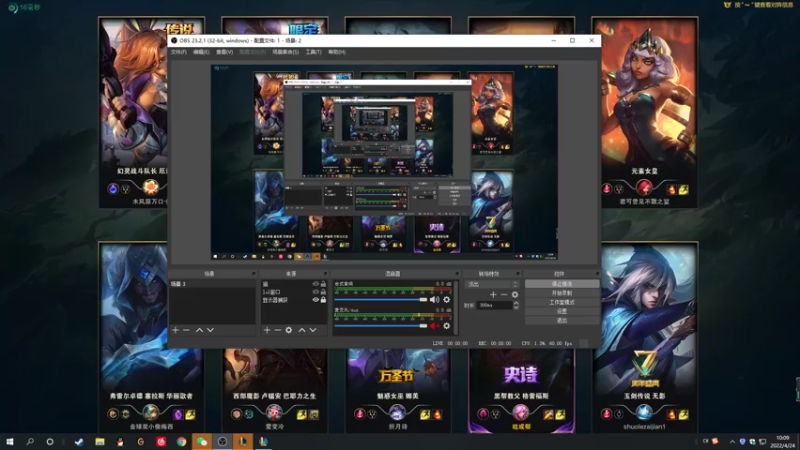This screenshot has width=800, height=450.
Task: Open the 场景集合(S) menu
Action: [285, 52]
